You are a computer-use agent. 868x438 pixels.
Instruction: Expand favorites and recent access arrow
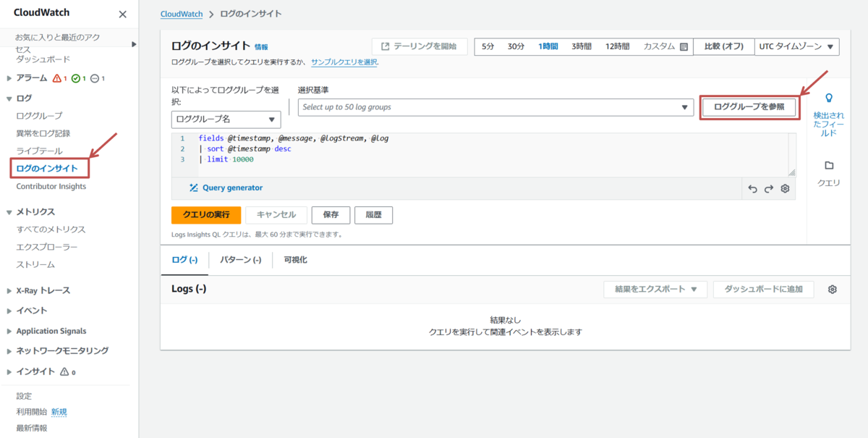[134, 44]
